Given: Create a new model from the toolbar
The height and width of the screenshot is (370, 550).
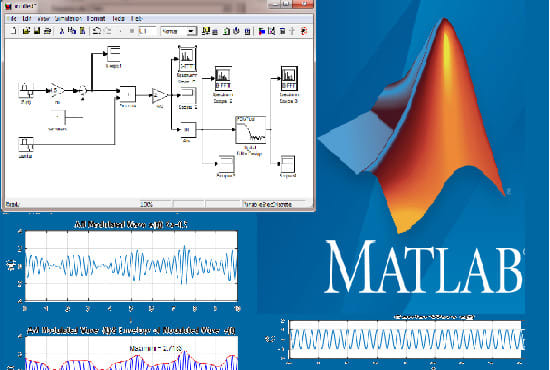Looking at the screenshot, I should click(x=14, y=31).
